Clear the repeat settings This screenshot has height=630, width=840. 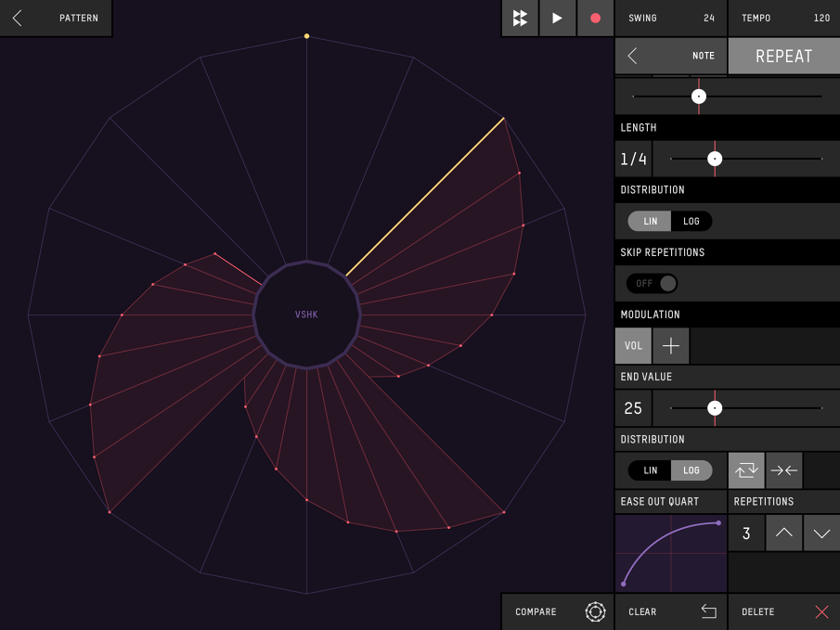click(x=671, y=611)
